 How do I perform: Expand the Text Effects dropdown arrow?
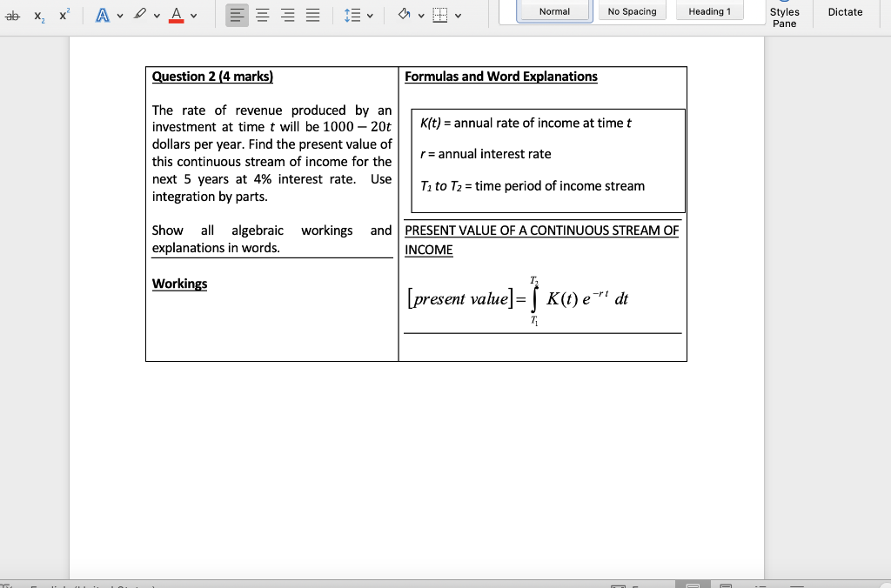[x=120, y=16]
